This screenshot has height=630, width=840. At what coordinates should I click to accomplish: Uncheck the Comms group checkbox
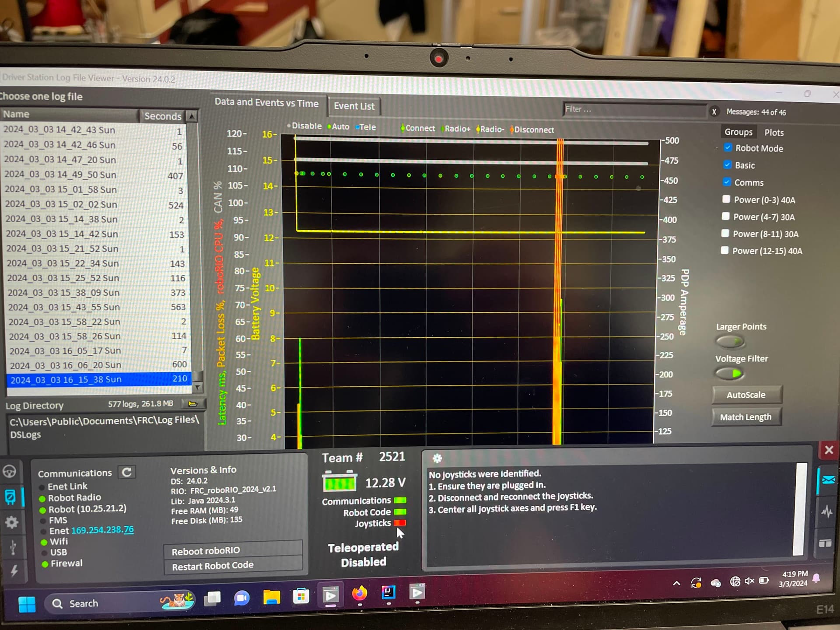click(x=727, y=182)
